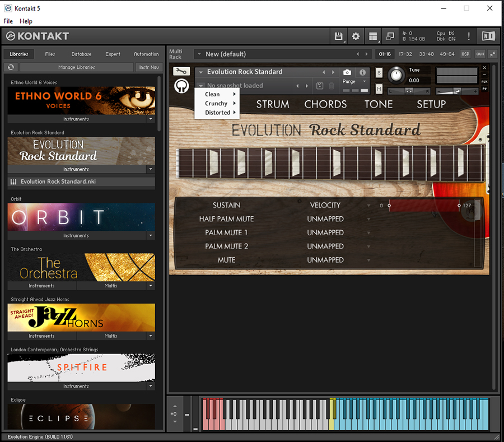504x442 pixels.
Task: Toggle the PV button on instrument
Action: [x=484, y=89]
